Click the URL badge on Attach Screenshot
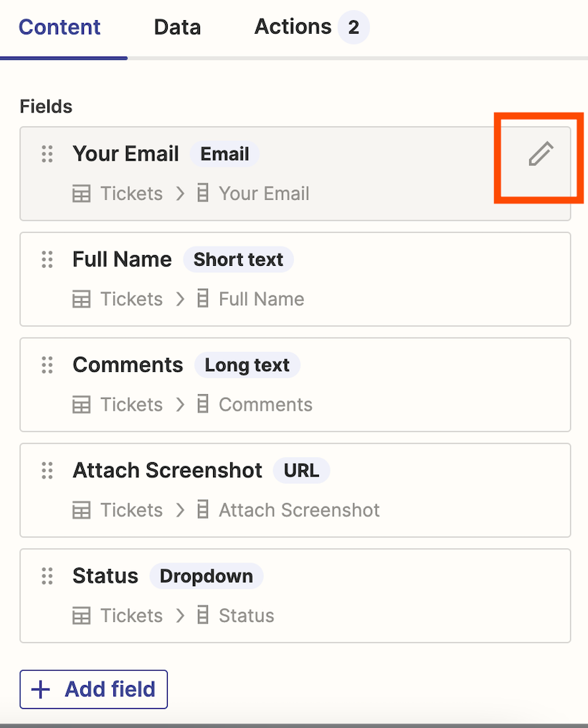This screenshot has height=728, width=588. pos(300,471)
